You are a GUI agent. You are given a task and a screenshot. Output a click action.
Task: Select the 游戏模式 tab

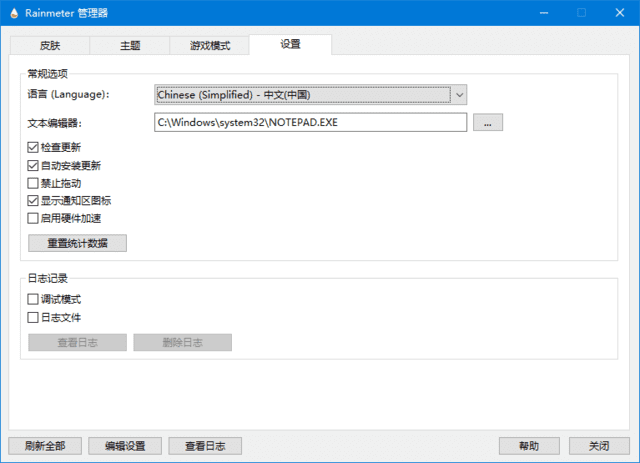click(x=209, y=46)
